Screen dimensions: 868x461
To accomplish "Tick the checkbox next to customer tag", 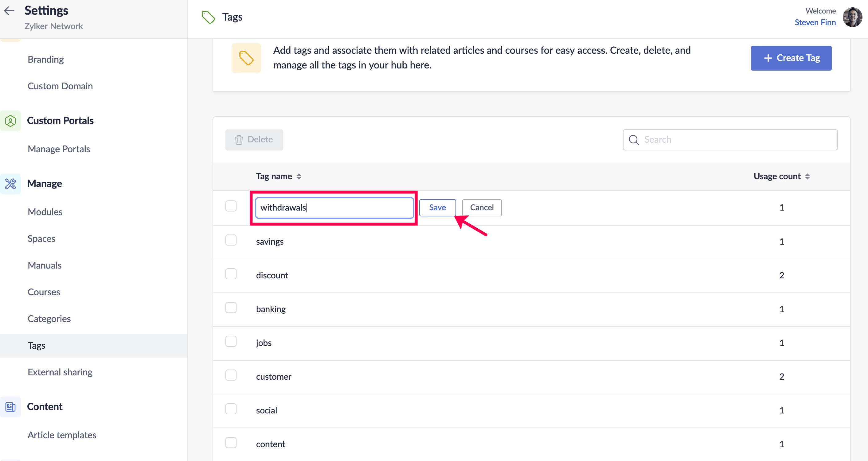I will 231,375.
